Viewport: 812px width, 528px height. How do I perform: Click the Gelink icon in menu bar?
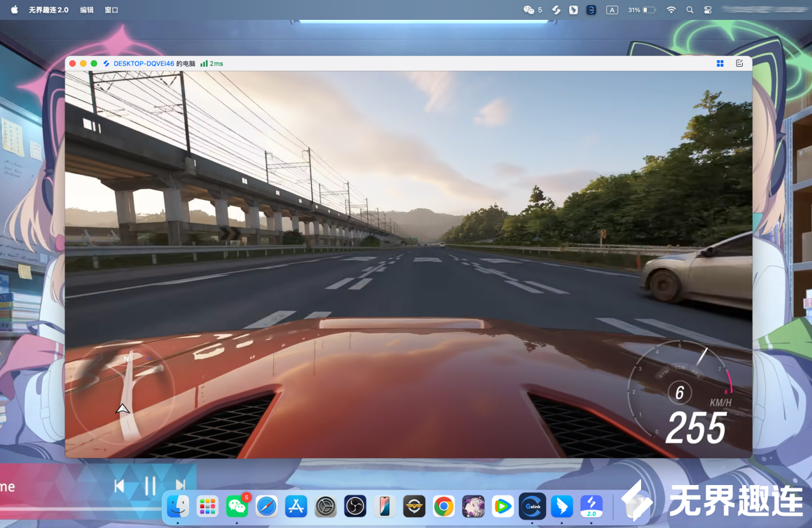[591, 10]
